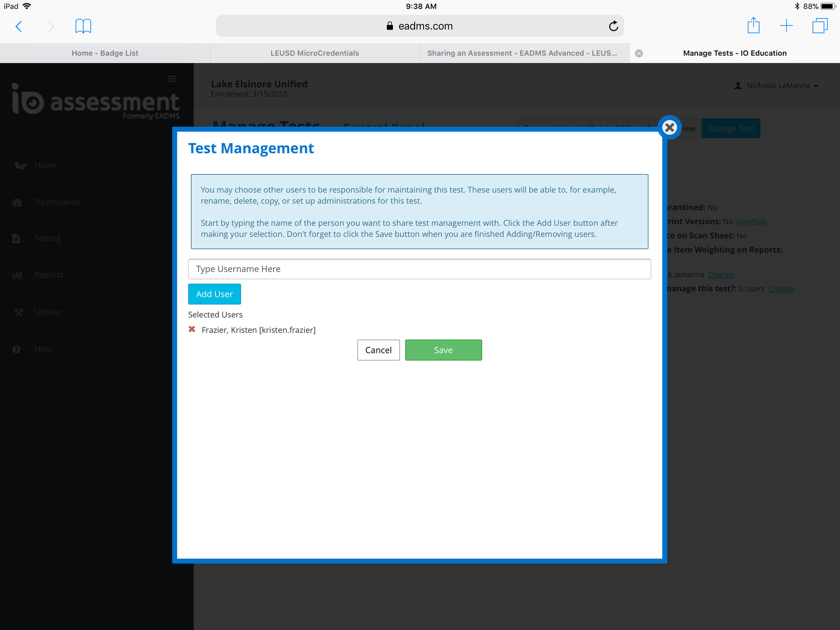Click the Add User button
Viewport: 840px width, 630px height.
(214, 294)
